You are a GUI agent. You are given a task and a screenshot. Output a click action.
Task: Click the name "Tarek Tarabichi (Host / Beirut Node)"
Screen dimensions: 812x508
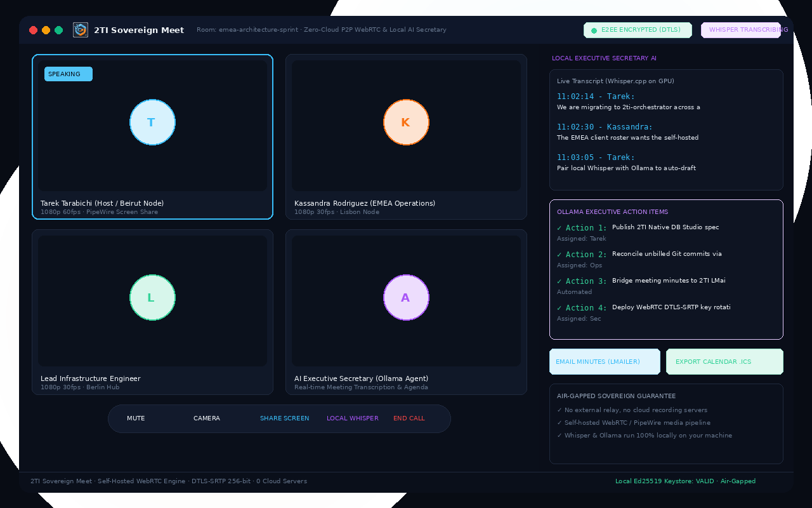click(102, 203)
